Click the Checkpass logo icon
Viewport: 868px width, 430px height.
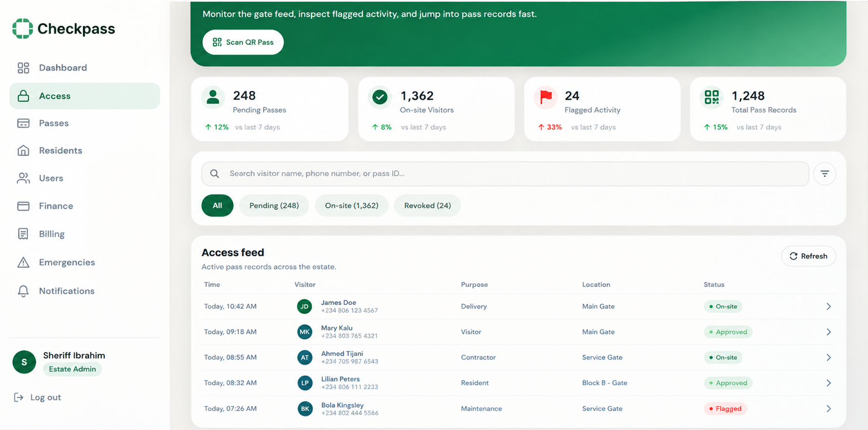pos(22,28)
